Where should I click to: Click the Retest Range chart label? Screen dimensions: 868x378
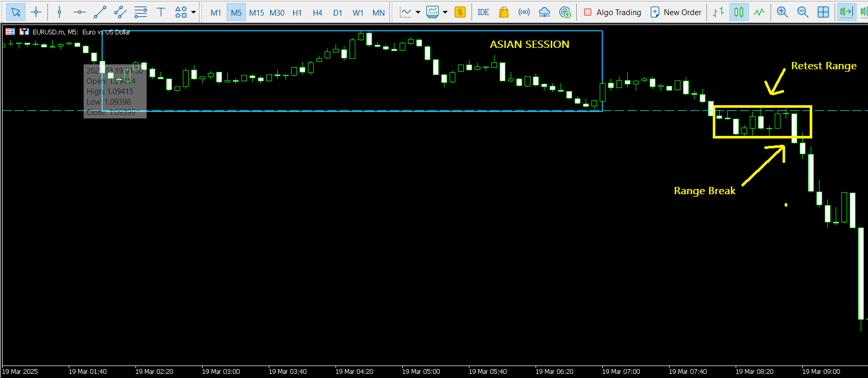pyautogui.click(x=823, y=66)
